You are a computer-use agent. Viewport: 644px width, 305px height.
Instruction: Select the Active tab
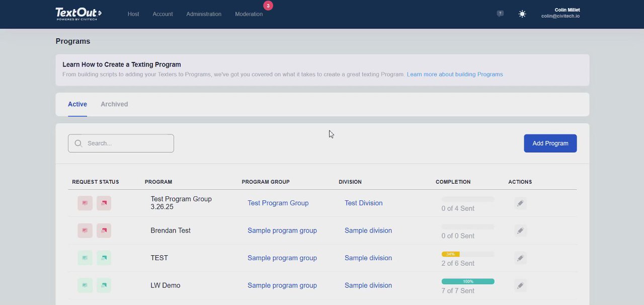click(x=77, y=104)
